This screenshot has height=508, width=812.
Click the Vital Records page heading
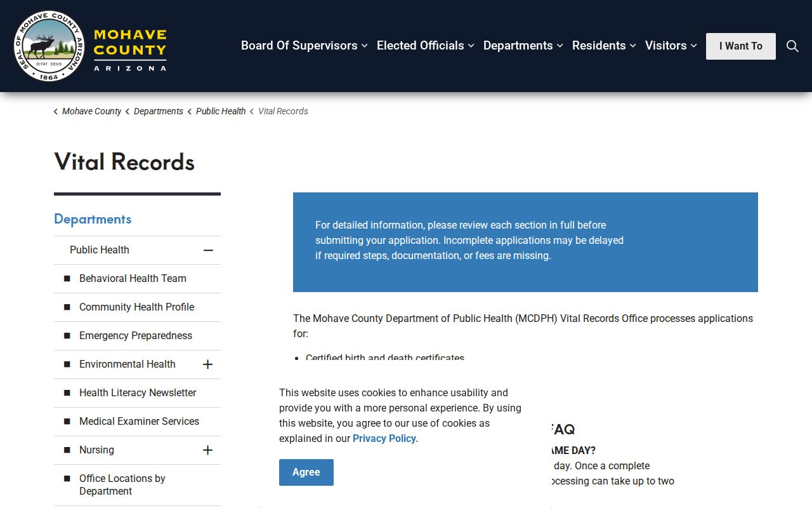[x=124, y=162]
